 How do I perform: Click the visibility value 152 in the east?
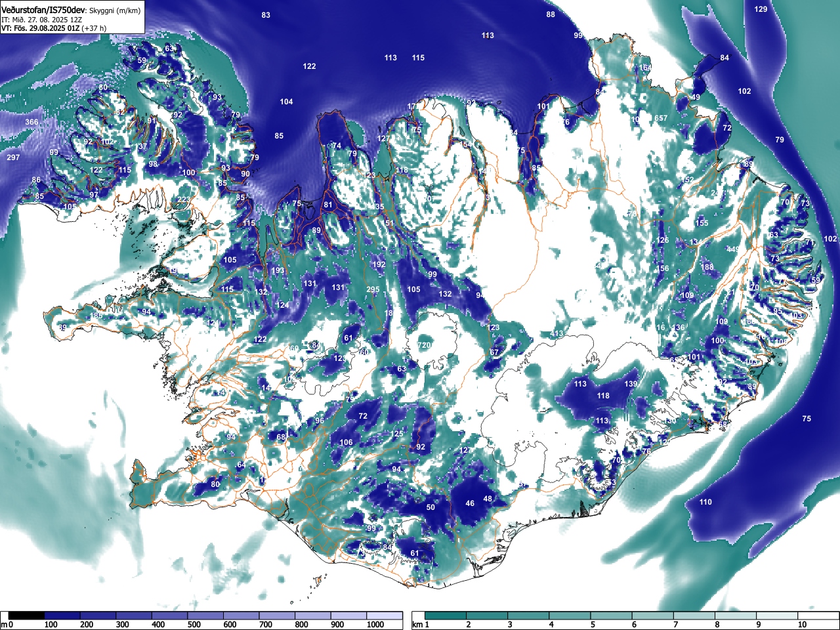point(686,180)
